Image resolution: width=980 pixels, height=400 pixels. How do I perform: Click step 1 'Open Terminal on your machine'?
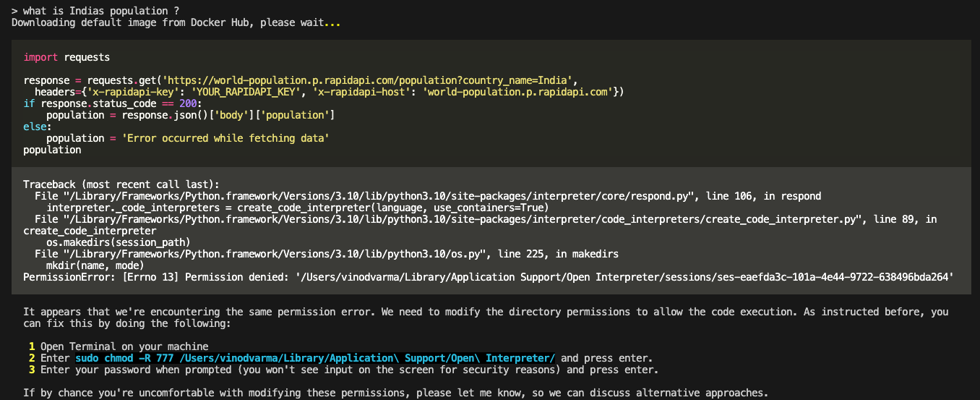[124, 346]
